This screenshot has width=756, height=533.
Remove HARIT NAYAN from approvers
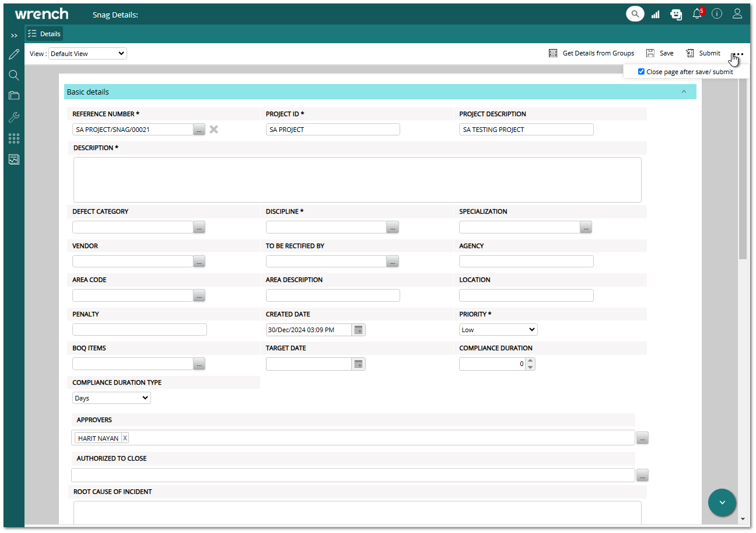(x=125, y=438)
